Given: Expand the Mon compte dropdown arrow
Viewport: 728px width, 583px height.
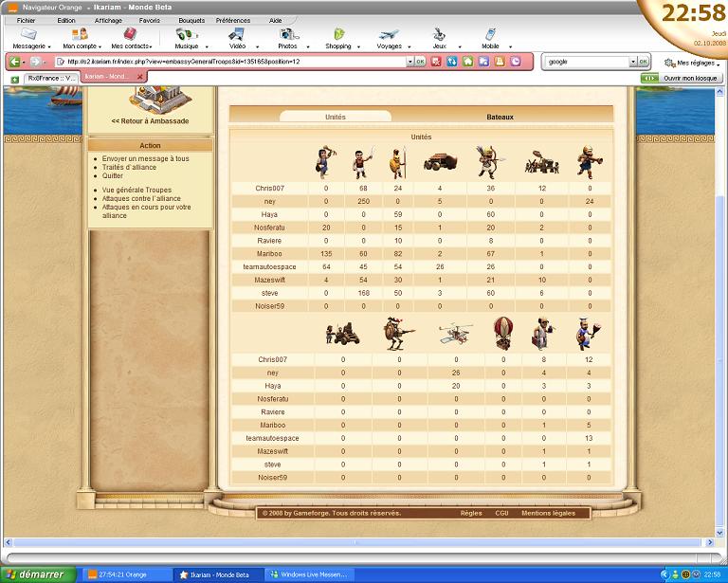Looking at the screenshot, I should [100, 46].
